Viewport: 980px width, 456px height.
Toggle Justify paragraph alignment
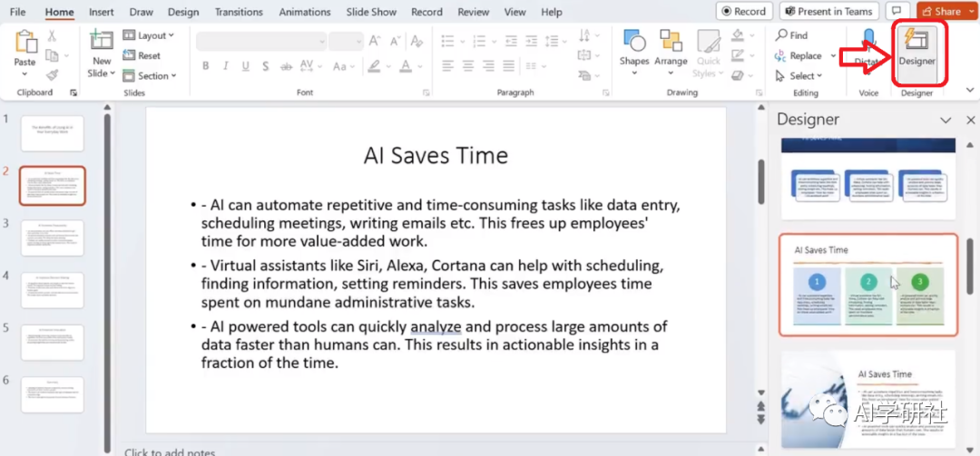509,65
